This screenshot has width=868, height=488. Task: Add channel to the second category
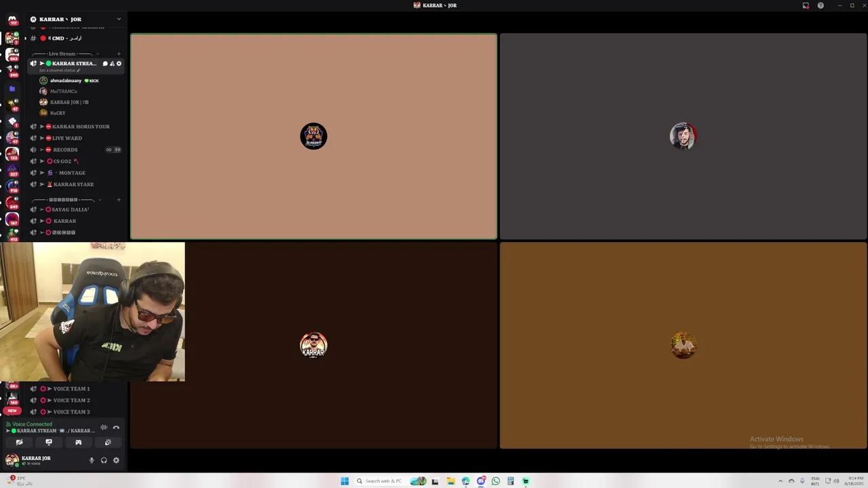point(119,200)
